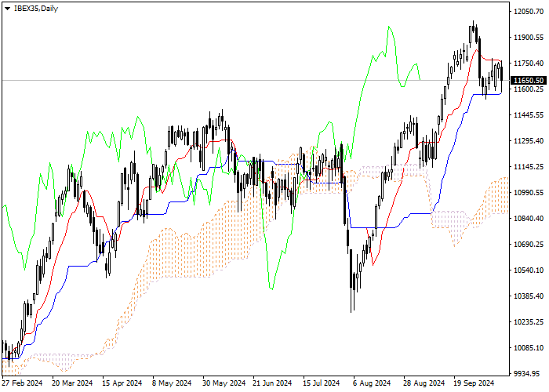This screenshot has width=549, height=392.
Task: Select the current price label 11650.50
Action: click(529, 81)
